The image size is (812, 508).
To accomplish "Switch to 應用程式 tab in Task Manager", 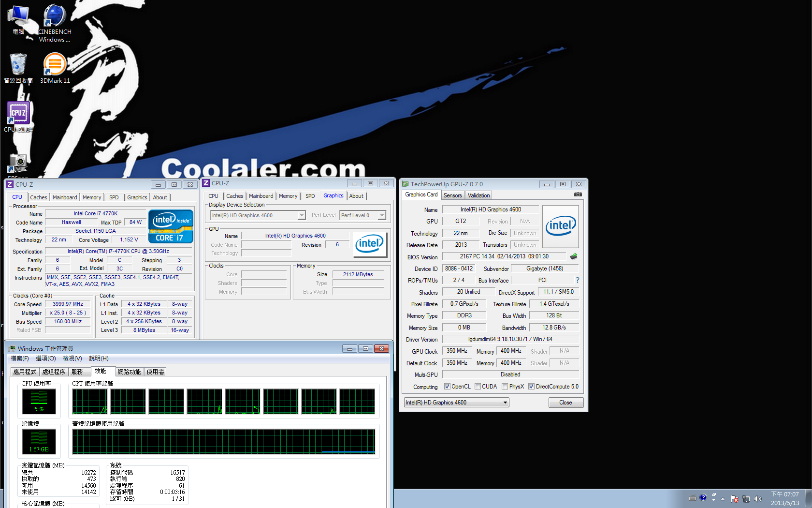I will click(x=25, y=372).
